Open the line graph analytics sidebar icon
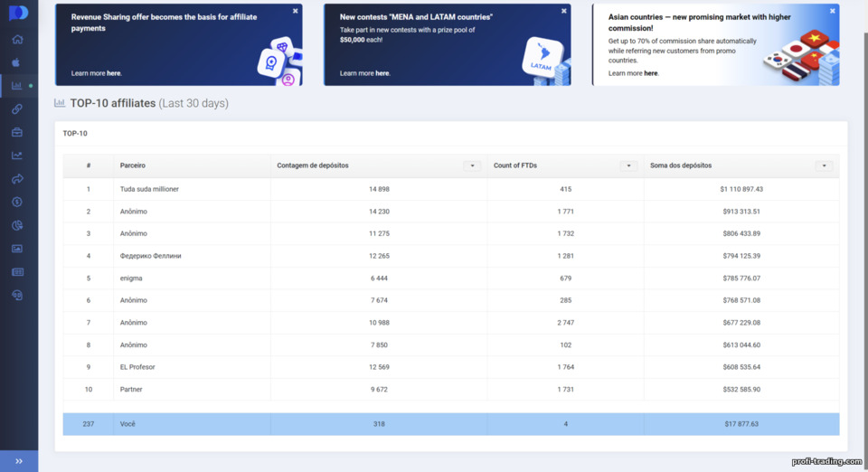The width and height of the screenshot is (868, 472). (x=17, y=156)
